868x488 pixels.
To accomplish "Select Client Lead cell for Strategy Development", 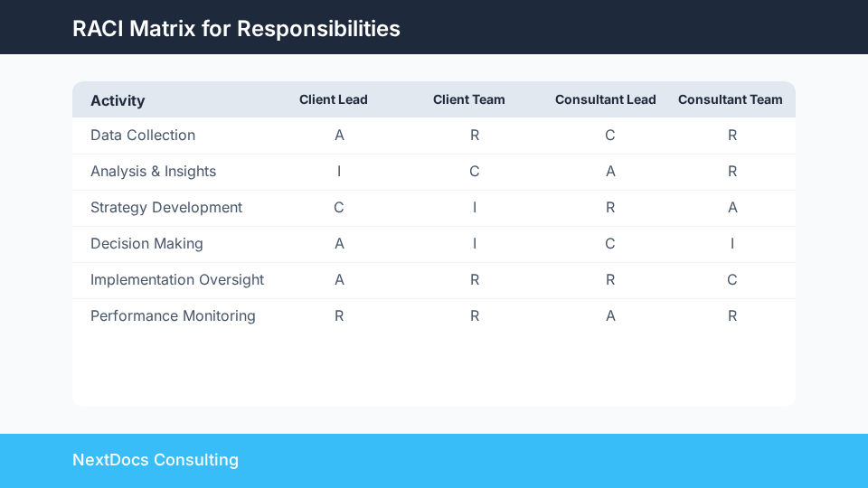I will pos(339,208).
